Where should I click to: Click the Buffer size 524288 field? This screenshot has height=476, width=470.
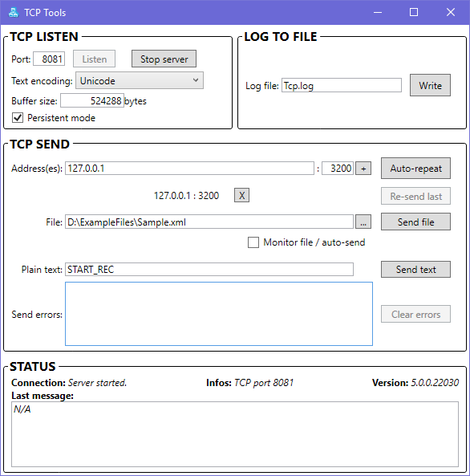[92, 101]
